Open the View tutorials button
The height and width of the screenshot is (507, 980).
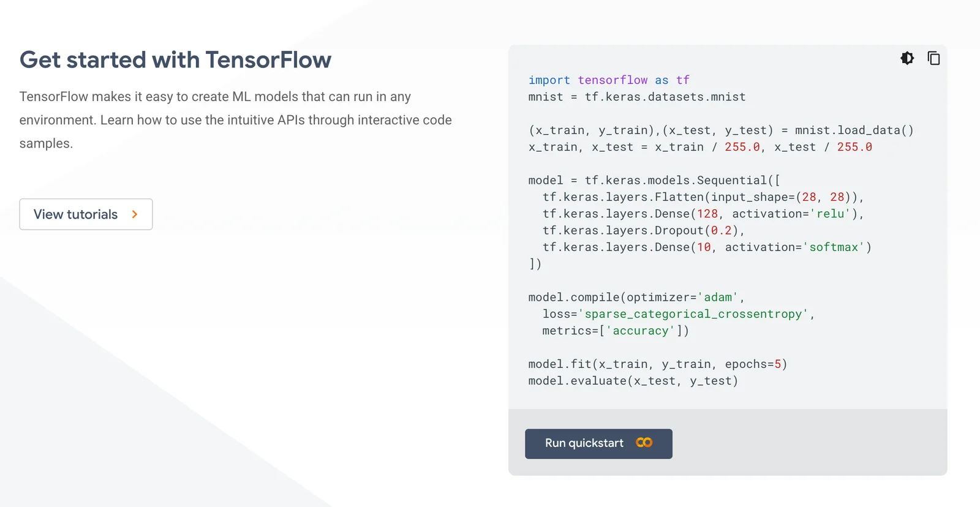[76, 214]
